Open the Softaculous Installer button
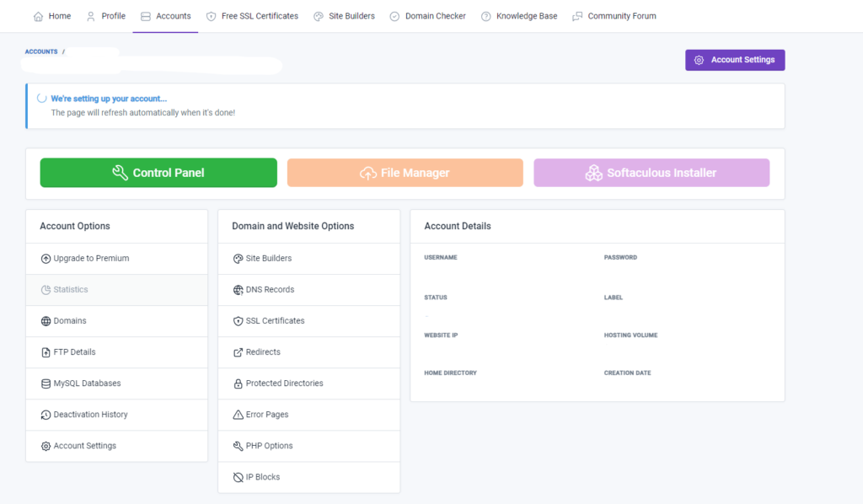This screenshot has width=863, height=504. coord(651,173)
